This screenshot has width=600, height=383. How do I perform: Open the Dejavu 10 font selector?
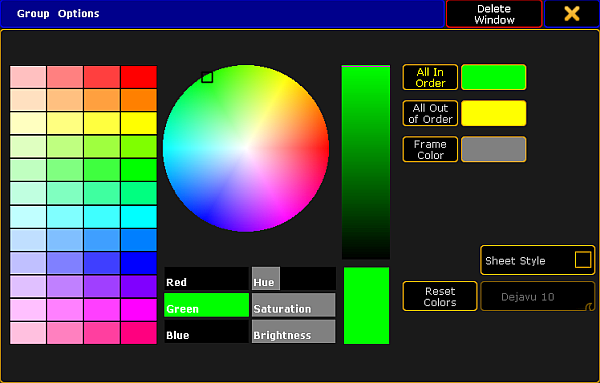538,297
